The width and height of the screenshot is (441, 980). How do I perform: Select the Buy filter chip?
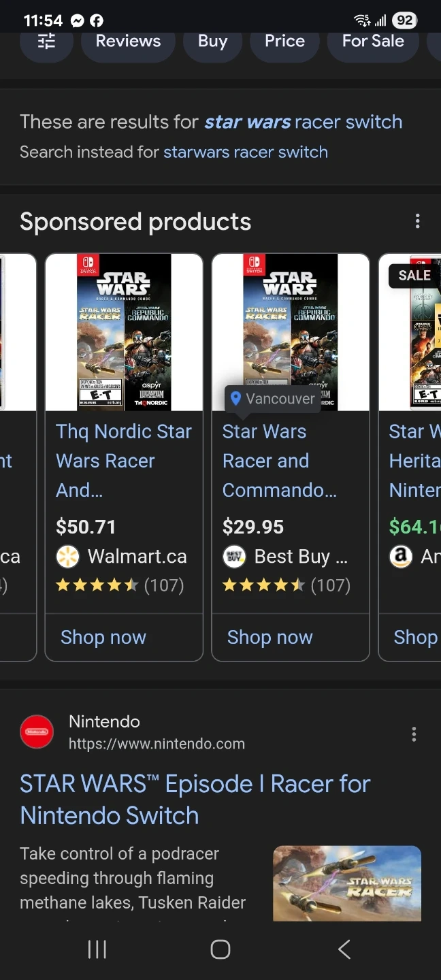(x=212, y=42)
